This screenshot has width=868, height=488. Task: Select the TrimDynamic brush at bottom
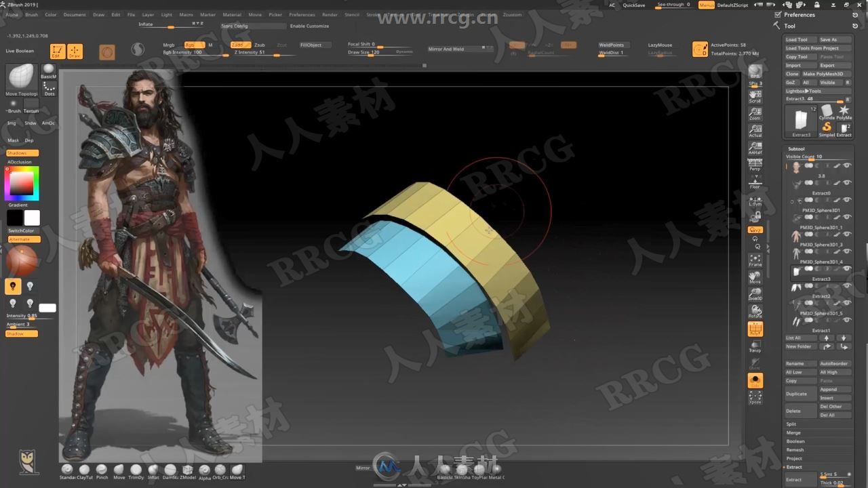(136, 470)
